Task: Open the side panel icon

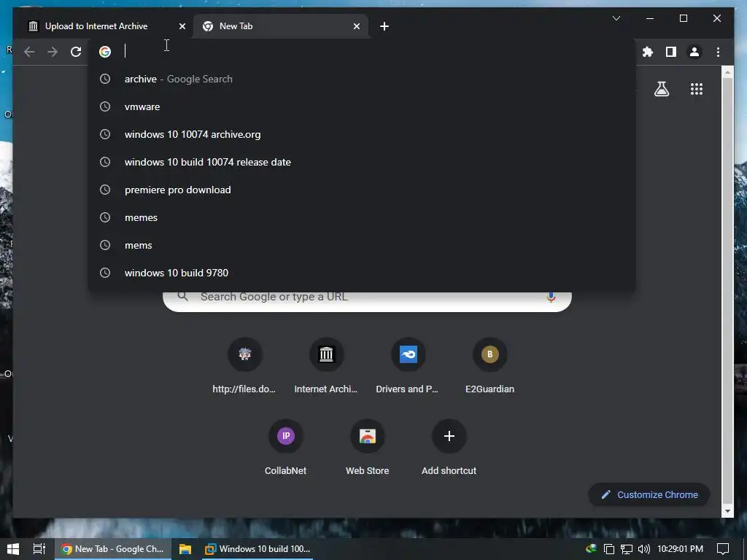Action: click(671, 52)
